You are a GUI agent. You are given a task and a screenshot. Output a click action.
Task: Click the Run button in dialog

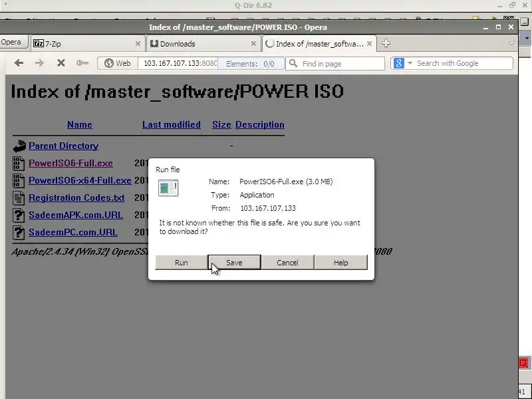181,263
